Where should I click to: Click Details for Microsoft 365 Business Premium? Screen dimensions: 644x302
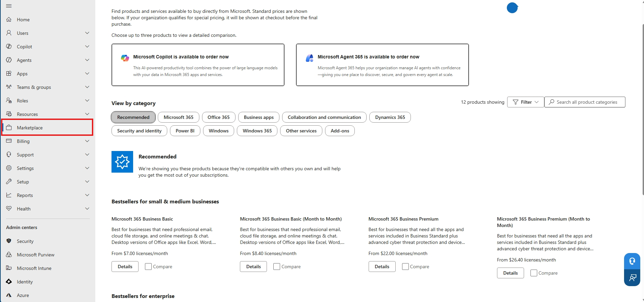point(382,267)
